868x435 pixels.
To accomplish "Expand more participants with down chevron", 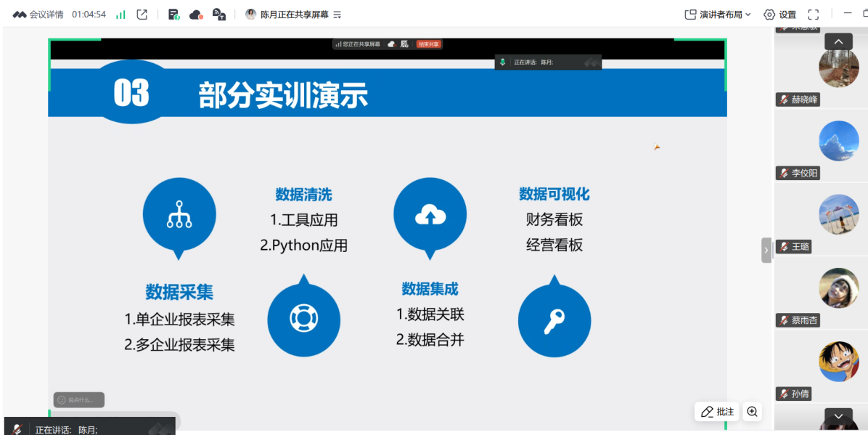I will 838,415.
